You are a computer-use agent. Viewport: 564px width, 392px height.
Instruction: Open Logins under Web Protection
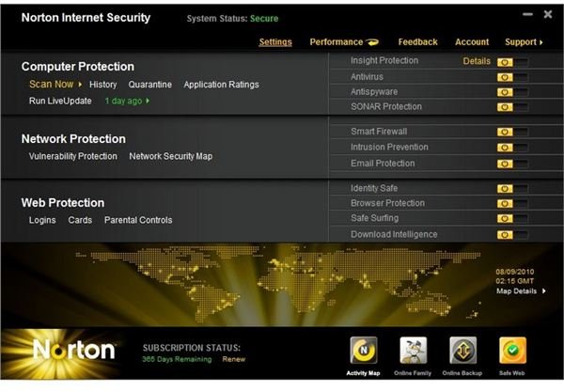42,220
